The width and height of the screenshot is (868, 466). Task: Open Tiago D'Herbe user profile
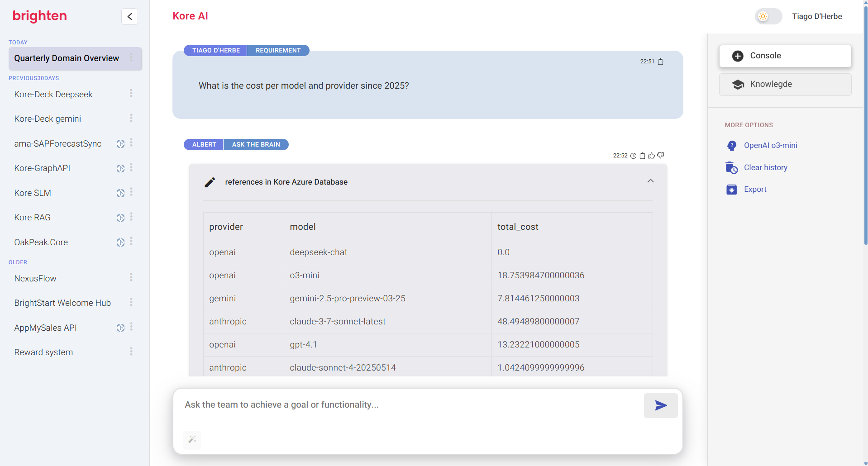coord(817,17)
